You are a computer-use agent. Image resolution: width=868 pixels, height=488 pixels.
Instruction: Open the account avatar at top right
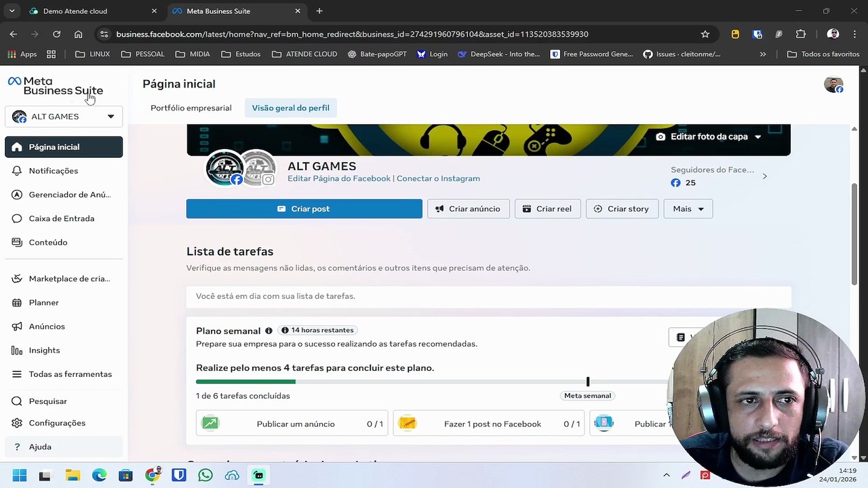[833, 85]
